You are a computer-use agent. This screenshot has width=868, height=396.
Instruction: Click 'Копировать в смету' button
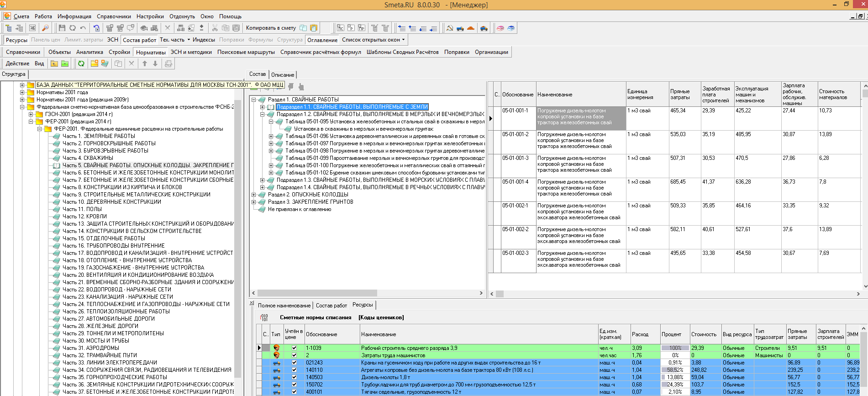271,28
